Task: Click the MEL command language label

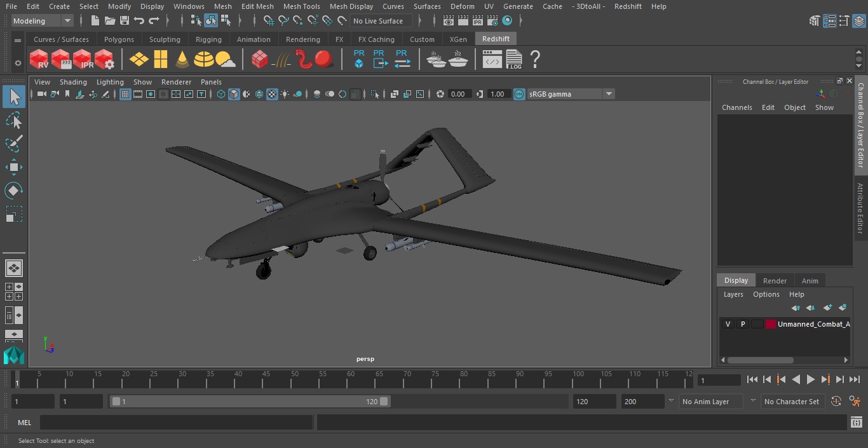Action: pos(25,423)
